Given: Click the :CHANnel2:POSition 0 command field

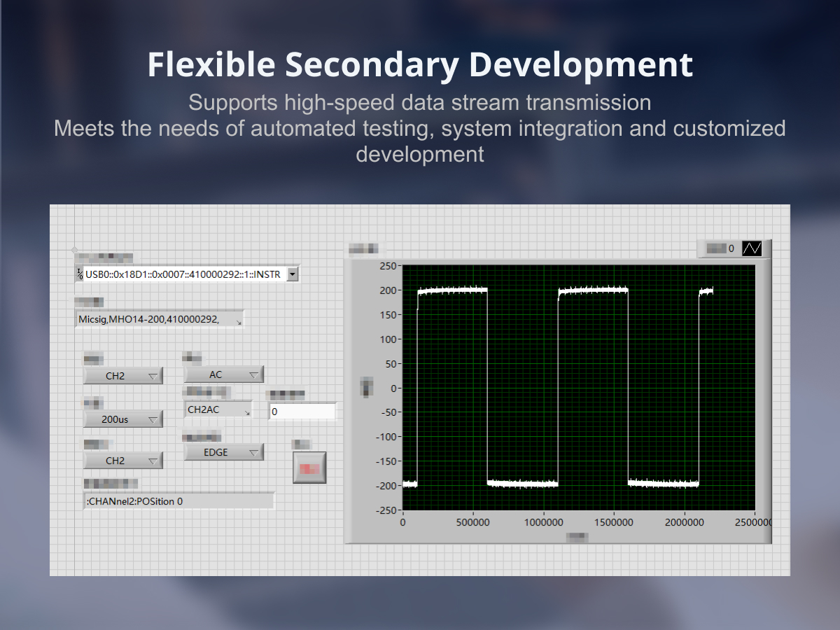Looking at the screenshot, I should [x=178, y=501].
